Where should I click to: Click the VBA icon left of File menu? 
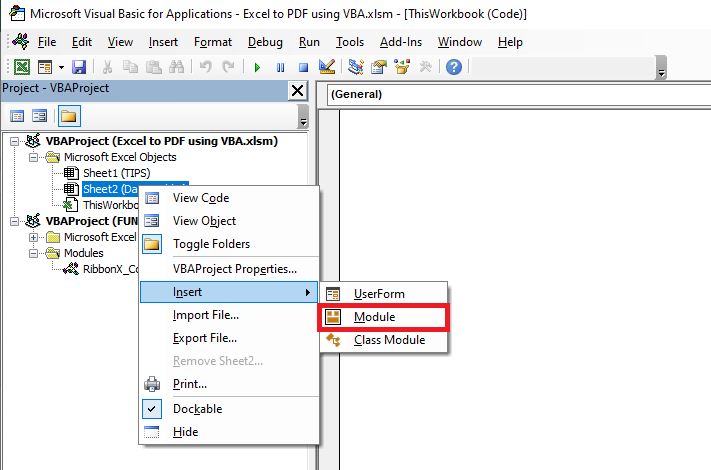point(21,42)
